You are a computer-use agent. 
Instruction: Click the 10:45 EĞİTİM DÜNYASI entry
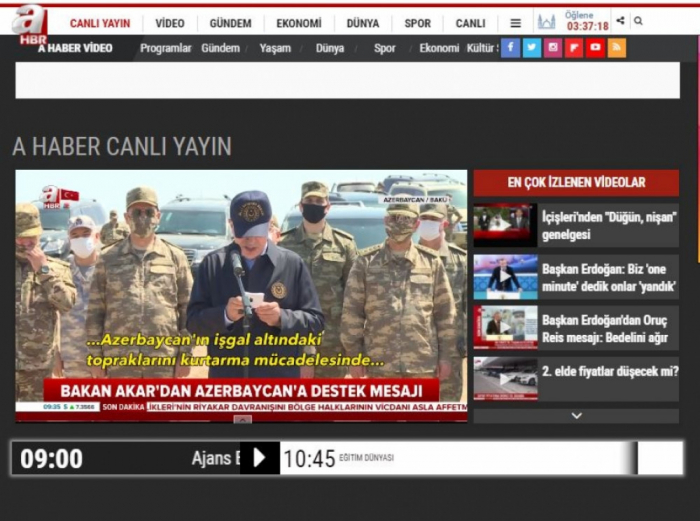click(x=338, y=458)
